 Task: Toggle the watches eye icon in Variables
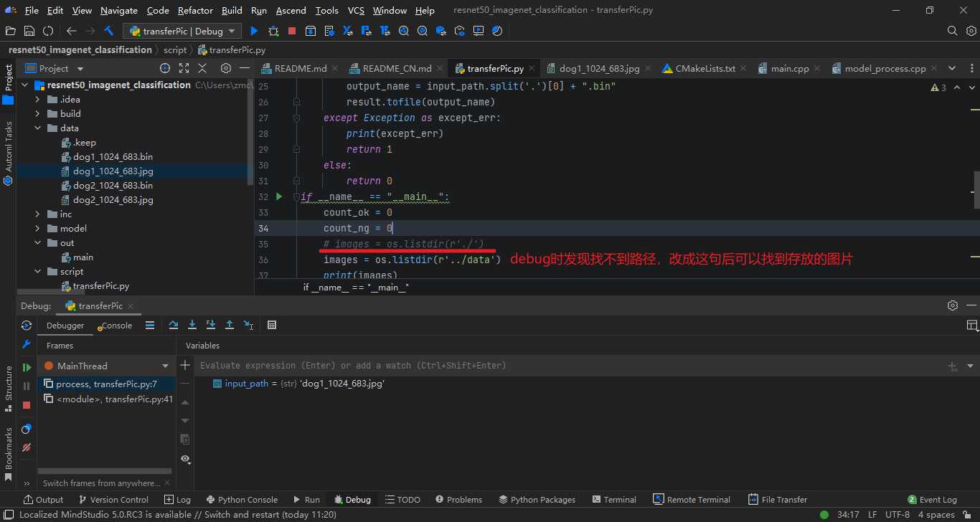click(185, 458)
